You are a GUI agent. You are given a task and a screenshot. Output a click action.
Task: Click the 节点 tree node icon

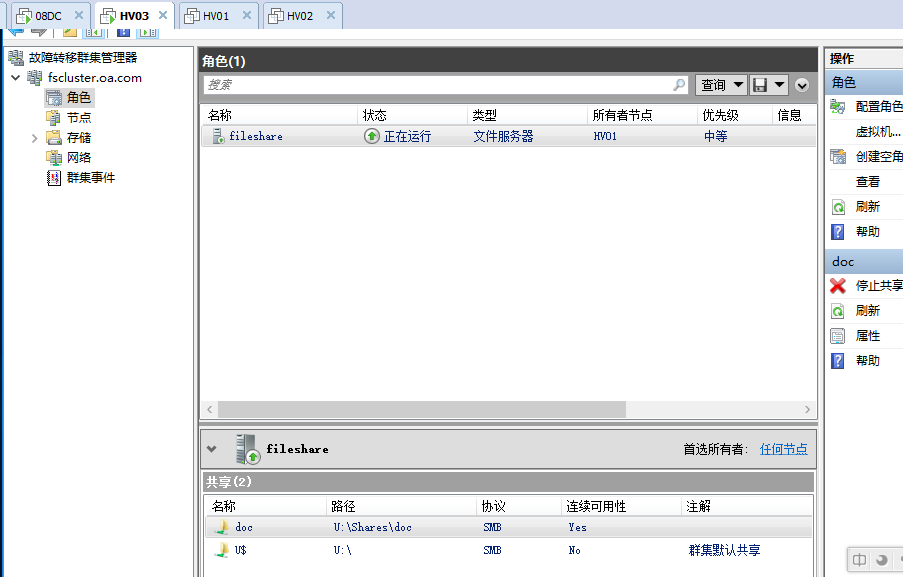tap(54, 117)
